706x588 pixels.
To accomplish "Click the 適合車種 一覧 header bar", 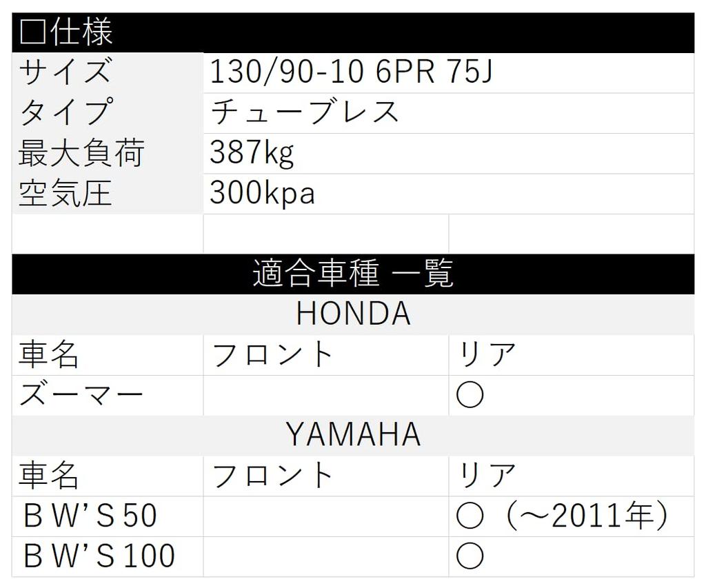I will click(353, 274).
